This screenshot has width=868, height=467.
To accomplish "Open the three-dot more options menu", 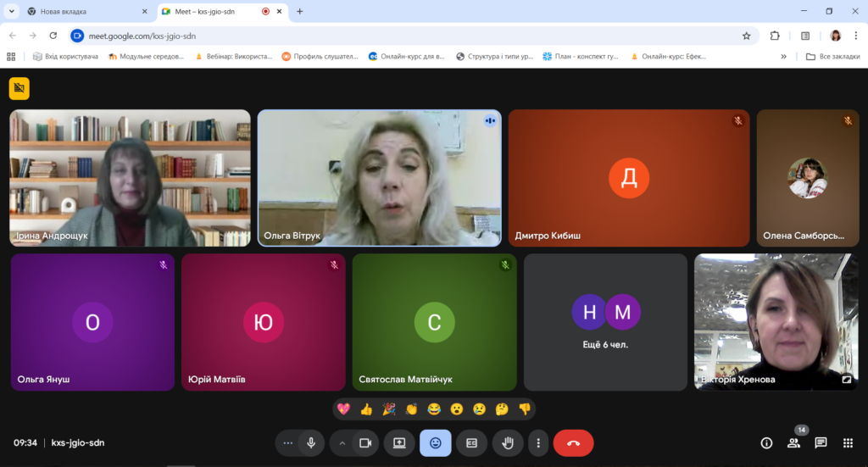I will click(x=538, y=442).
